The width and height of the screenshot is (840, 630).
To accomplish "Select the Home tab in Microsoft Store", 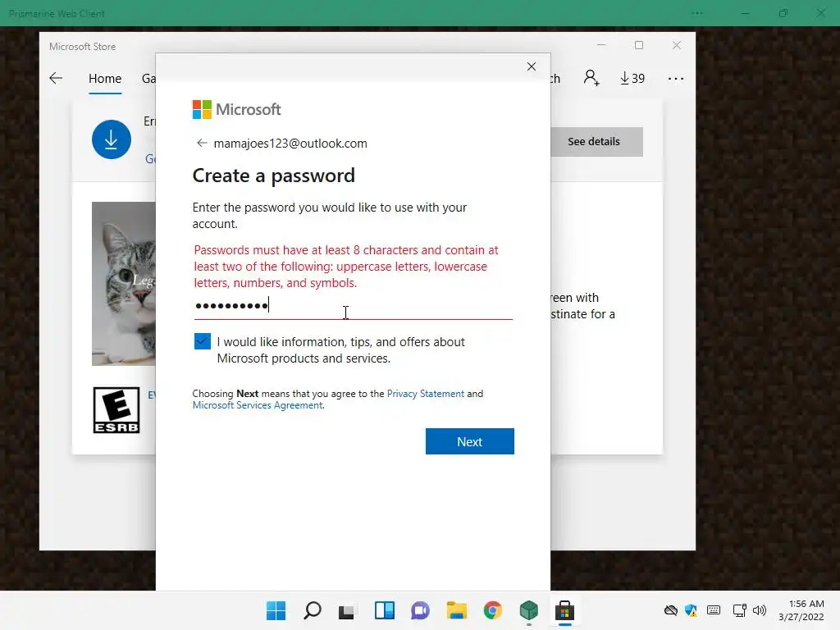I will 105,79.
